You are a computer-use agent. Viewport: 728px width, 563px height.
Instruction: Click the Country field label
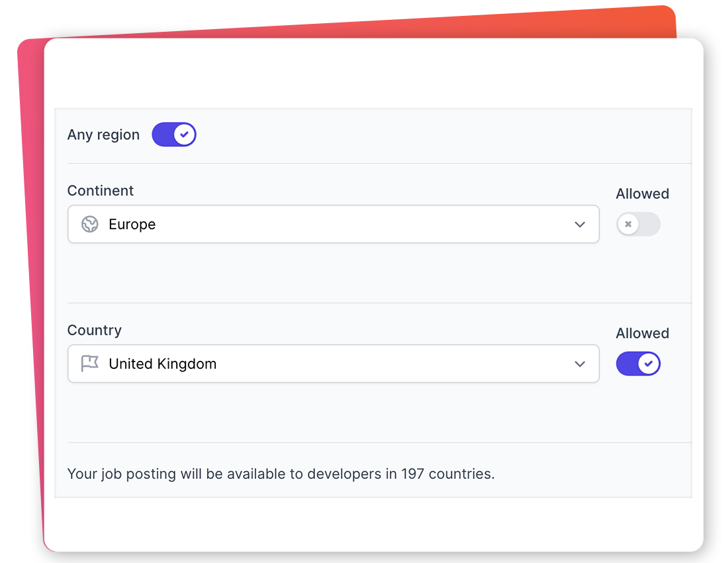click(x=95, y=330)
